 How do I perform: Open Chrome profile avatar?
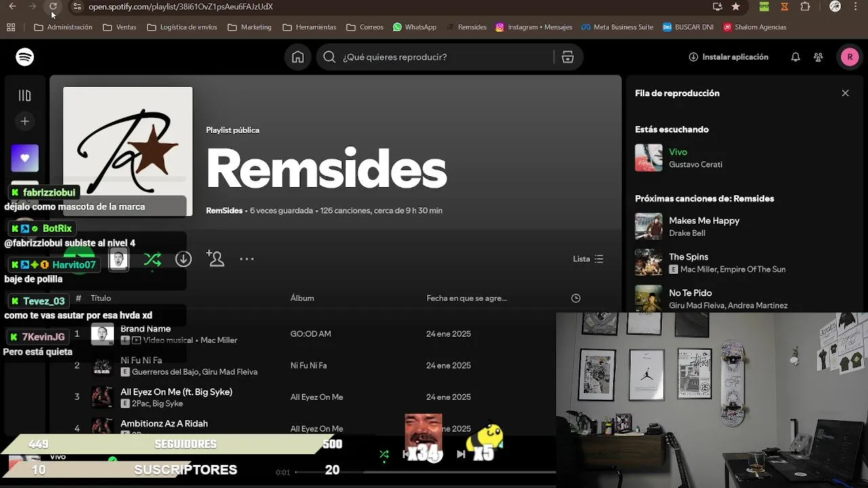(835, 7)
